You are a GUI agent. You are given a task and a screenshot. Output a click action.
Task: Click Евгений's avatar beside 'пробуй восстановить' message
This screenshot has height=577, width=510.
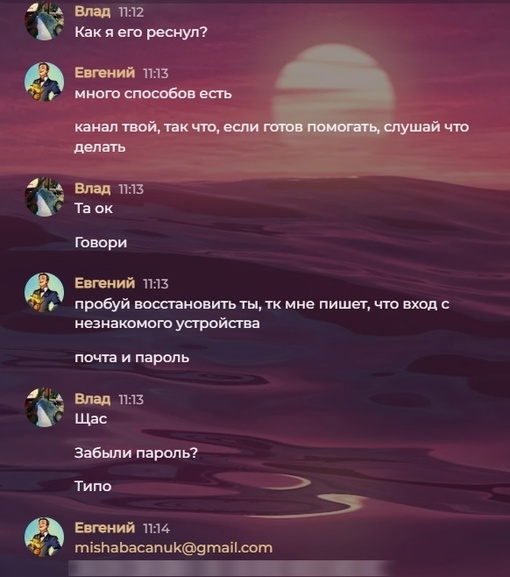point(44,292)
